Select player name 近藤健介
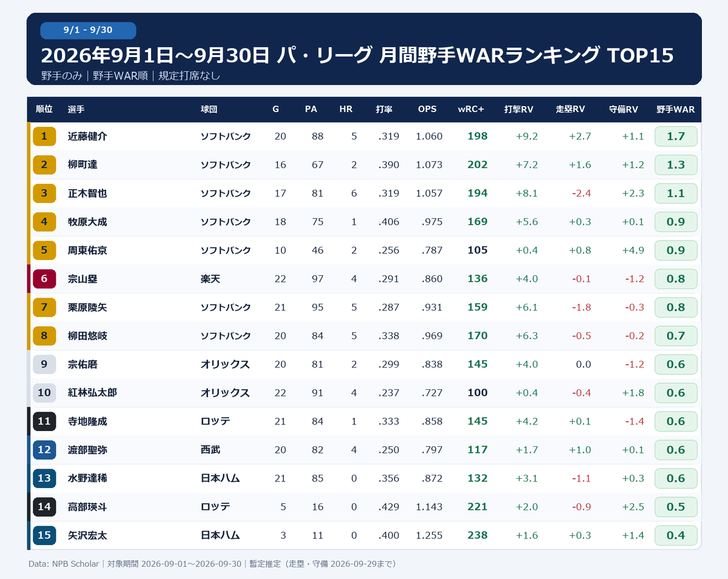 [x=87, y=136]
